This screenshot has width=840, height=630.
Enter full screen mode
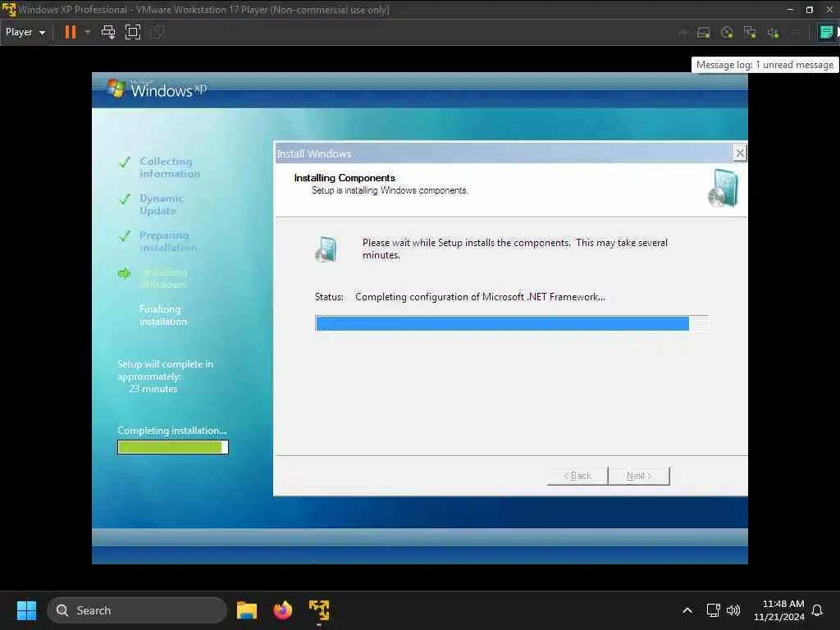[133, 32]
